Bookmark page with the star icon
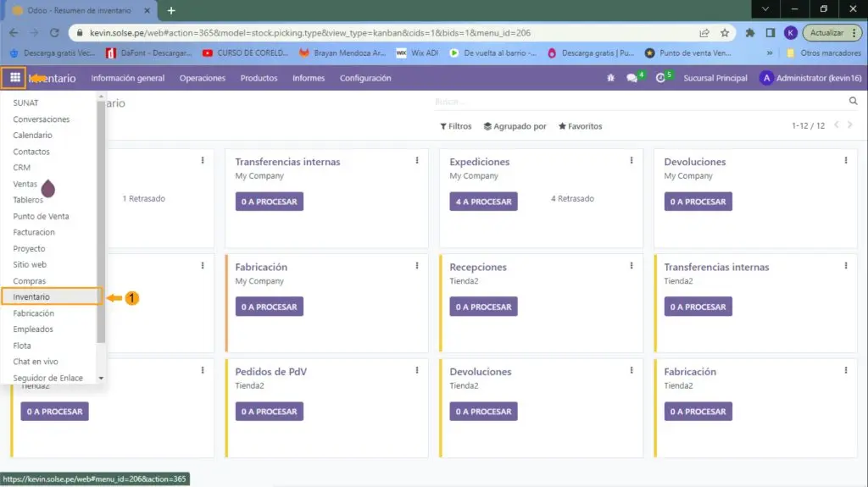 pyautogui.click(x=725, y=33)
